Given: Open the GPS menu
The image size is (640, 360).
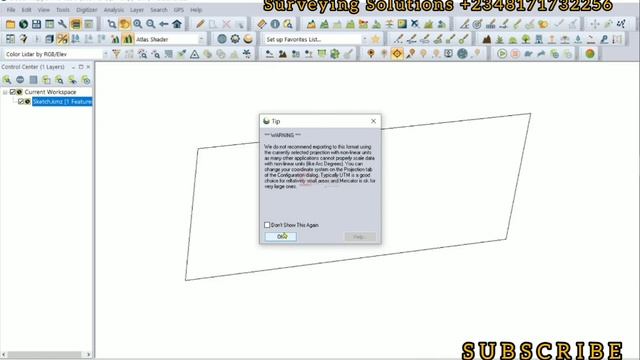Looking at the screenshot, I should 179,10.
